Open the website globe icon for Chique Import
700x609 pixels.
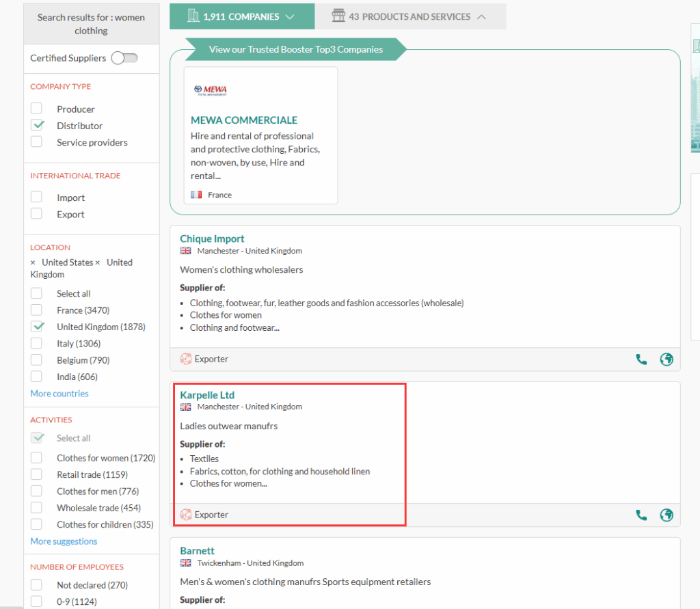pos(667,360)
